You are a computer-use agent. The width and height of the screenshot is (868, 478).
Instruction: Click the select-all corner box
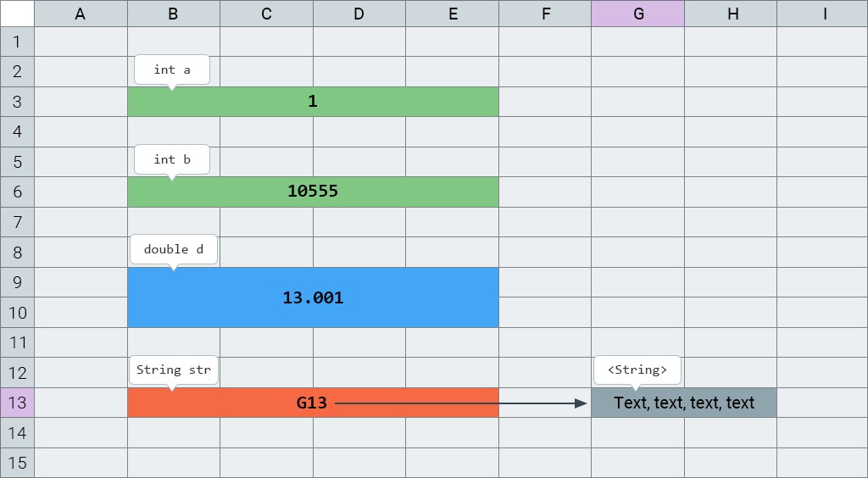[17, 14]
